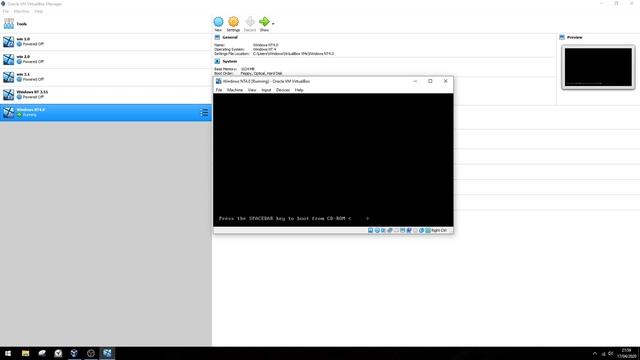Viewport: 640px width, 360px height.
Task: Maximize the running VM window
Action: (x=430, y=81)
